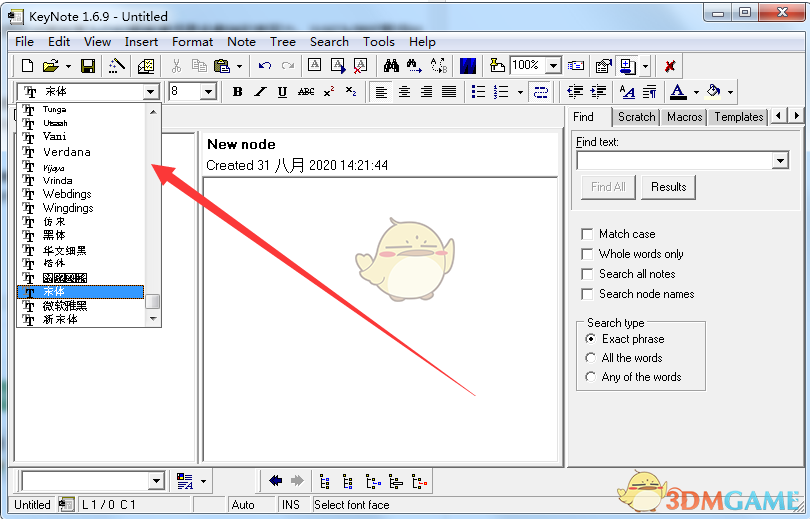The width and height of the screenshot is (810, 519).
Task: Save file with floppy disk icon
Action: 88,66
